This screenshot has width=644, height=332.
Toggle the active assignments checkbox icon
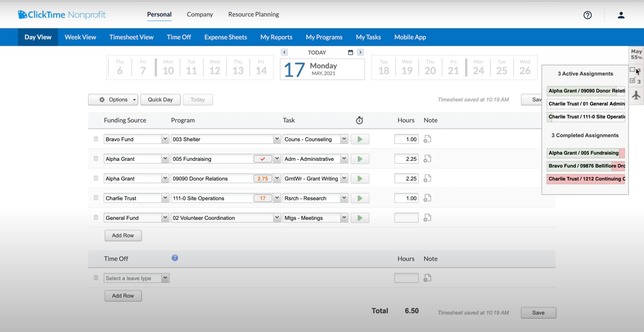pyautogui.click(x=633, y=70)
